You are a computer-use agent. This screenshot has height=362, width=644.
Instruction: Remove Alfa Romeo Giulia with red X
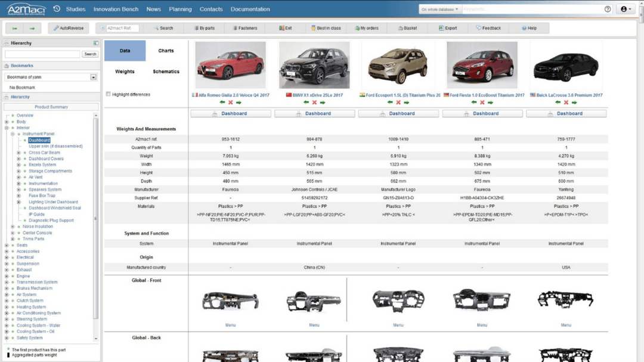(230, 103)
